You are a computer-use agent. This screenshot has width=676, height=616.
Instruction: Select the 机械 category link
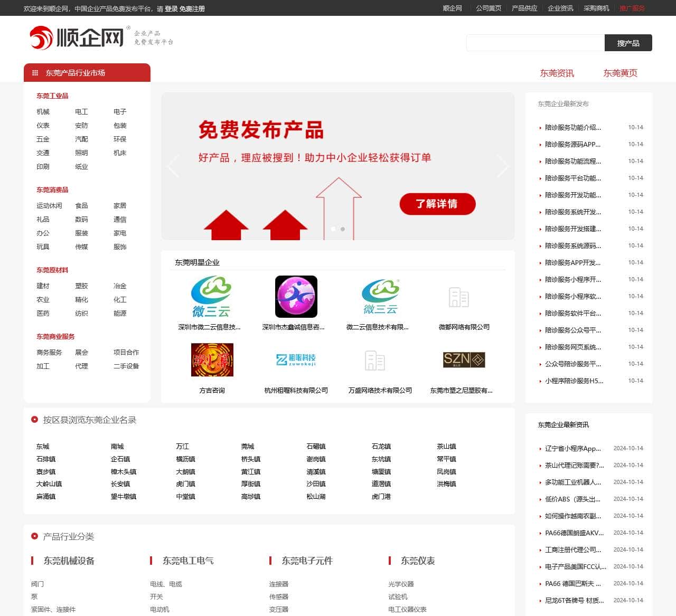(43, 112)
